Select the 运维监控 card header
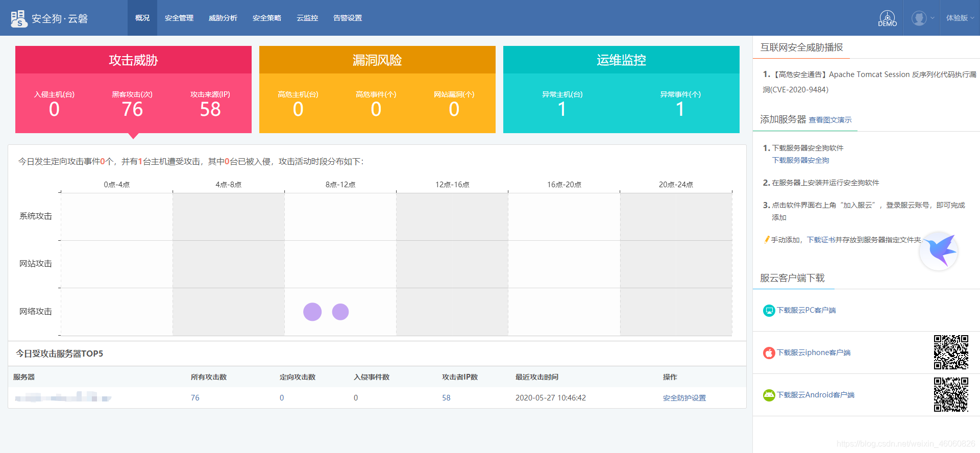The width and height of the screenshot is (980, 453). click(621, 60)
